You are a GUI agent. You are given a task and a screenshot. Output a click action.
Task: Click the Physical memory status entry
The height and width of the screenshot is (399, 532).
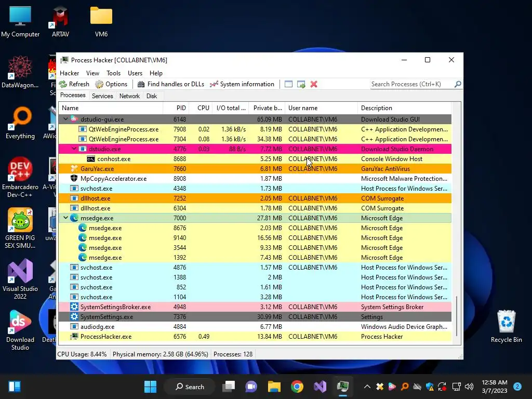point(160,354)
